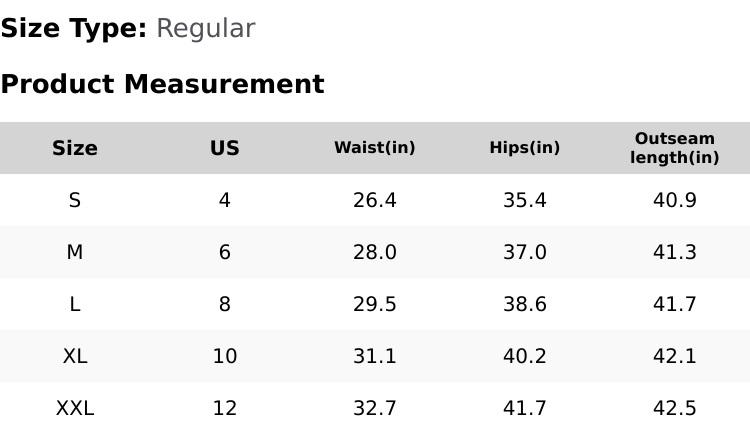Screen dimensions: 750x434
Task: Click the Regular size type value
Action: (x=205, y=29)
